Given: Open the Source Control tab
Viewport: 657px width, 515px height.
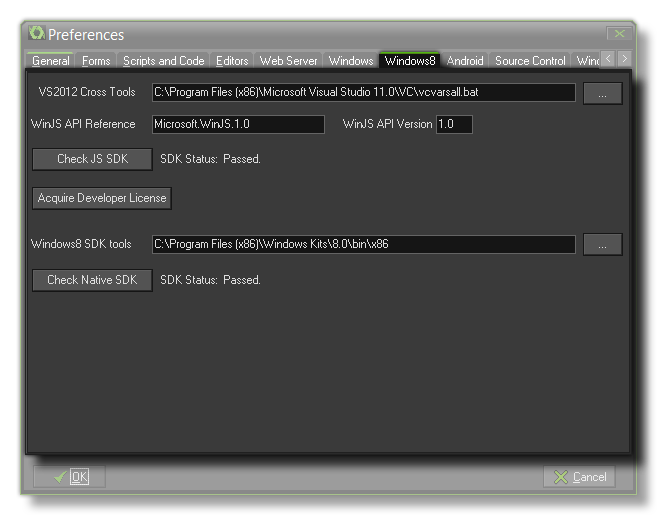Looking at the screenshot, I should click(530, 61).
